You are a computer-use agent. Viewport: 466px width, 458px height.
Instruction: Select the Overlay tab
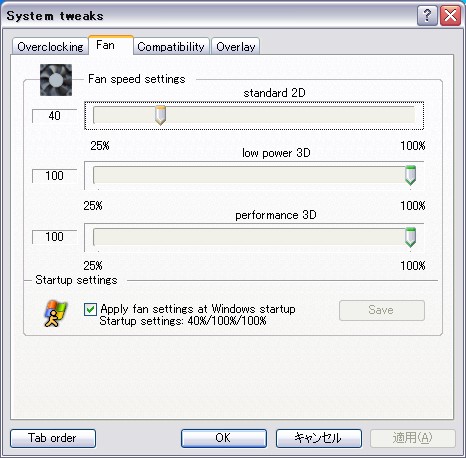click(236, 46)
